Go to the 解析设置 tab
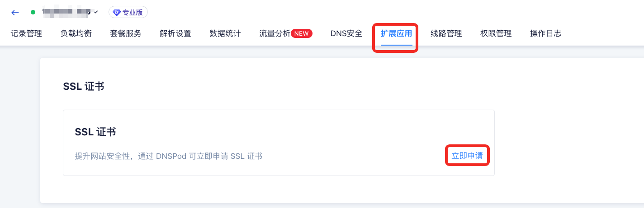 [175, 33]
